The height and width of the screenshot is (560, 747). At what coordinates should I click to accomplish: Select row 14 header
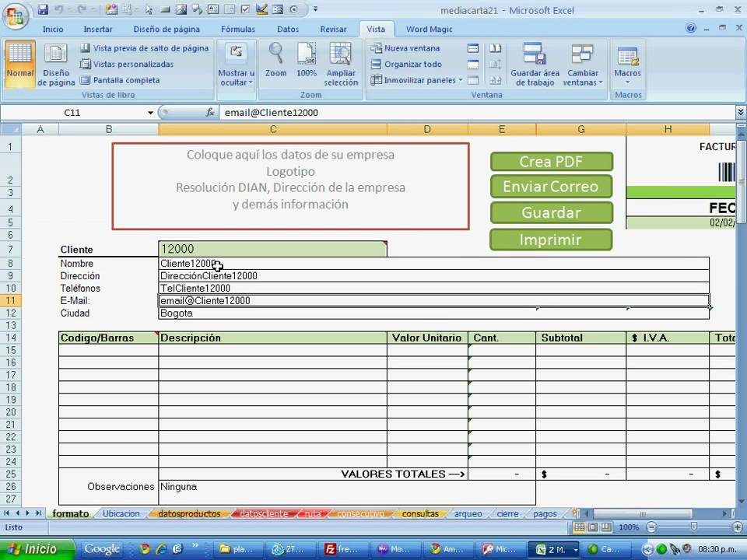[10, 338]
